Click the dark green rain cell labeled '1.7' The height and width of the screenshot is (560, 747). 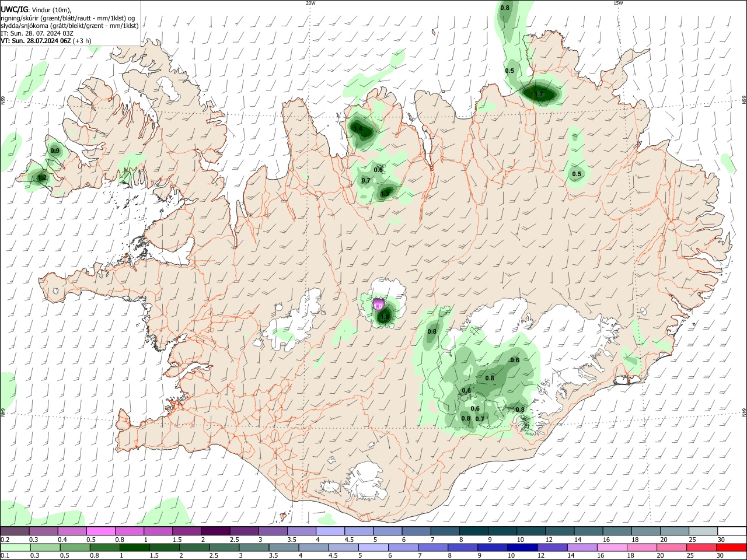(540, 93)
